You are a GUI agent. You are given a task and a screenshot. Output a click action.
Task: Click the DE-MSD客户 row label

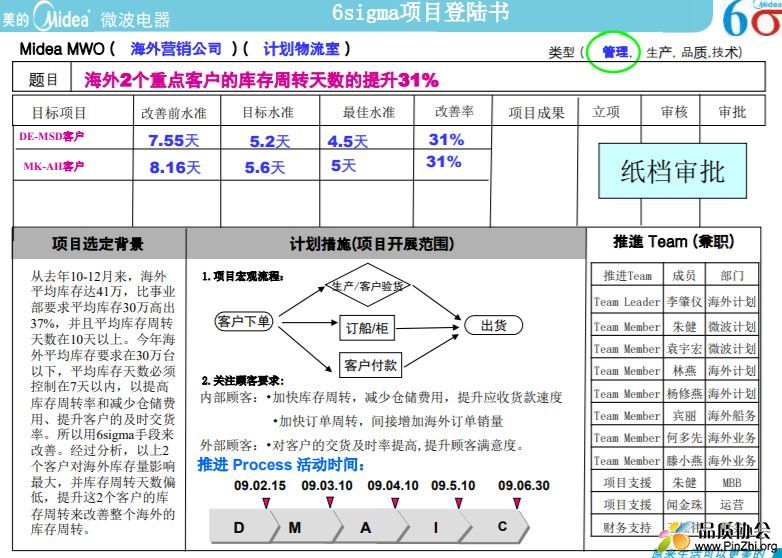pyautogui.click(x=51, y=136)
